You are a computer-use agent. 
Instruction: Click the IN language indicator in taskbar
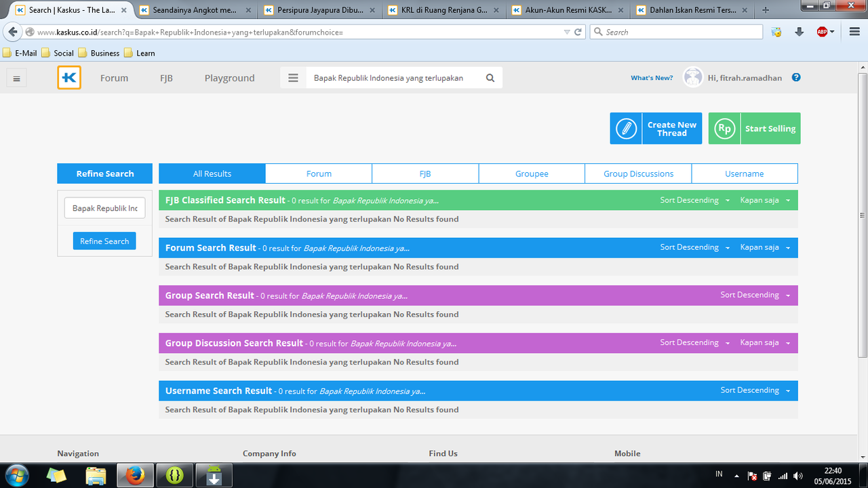coord(719,474)
